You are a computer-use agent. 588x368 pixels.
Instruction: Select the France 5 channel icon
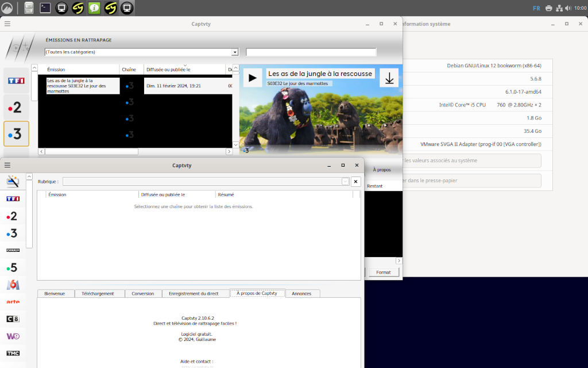[x=13, y=267]
